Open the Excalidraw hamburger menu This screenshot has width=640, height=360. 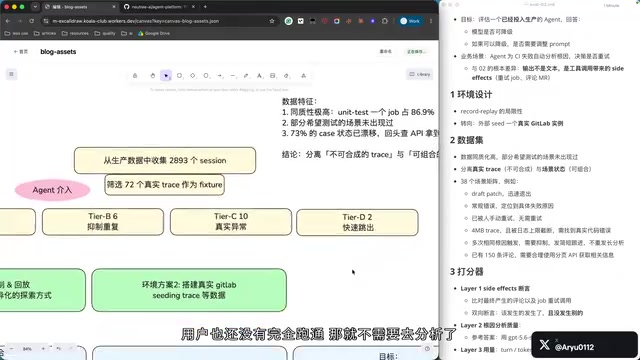coord(11,74)
